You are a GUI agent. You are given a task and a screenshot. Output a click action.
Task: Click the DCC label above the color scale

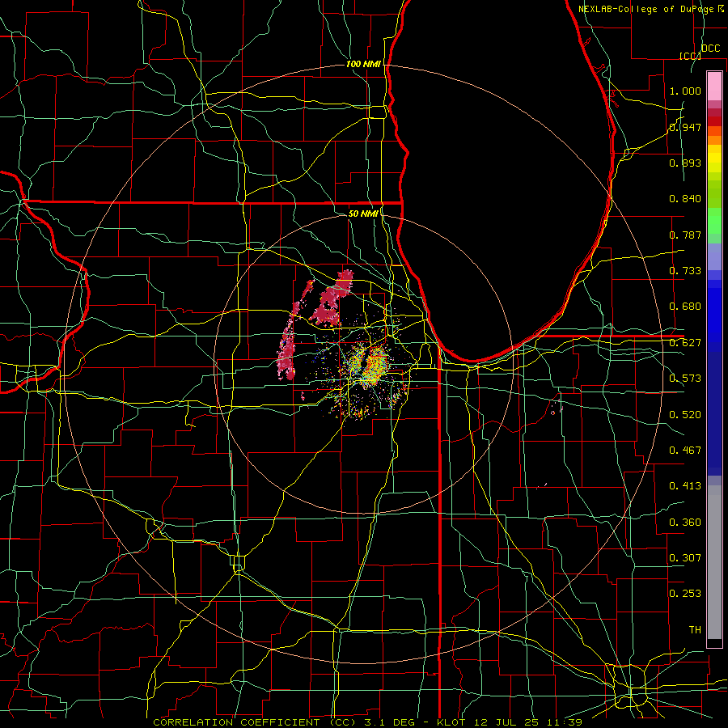click(710, 49)
